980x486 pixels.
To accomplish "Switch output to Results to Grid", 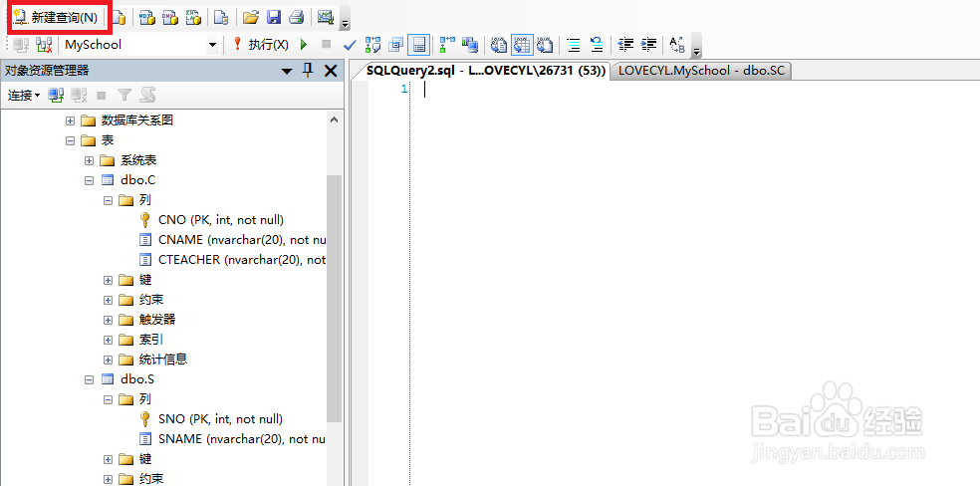I will (521, 45).
